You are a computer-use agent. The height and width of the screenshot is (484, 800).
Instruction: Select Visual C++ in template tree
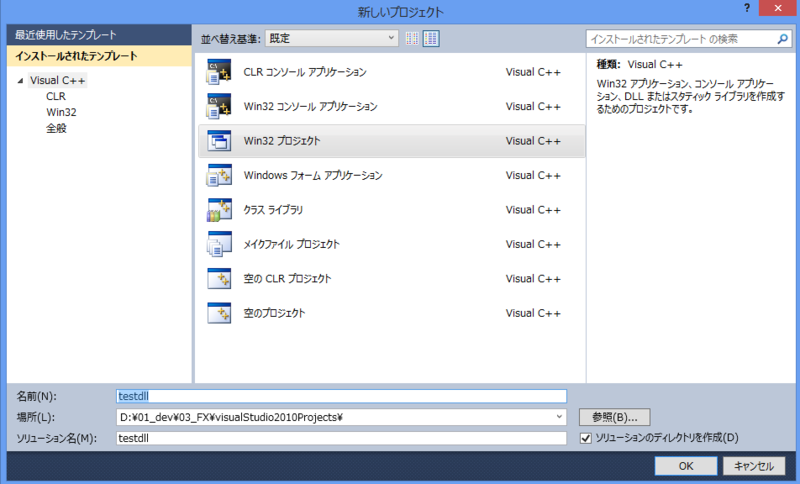pos(58,80)
